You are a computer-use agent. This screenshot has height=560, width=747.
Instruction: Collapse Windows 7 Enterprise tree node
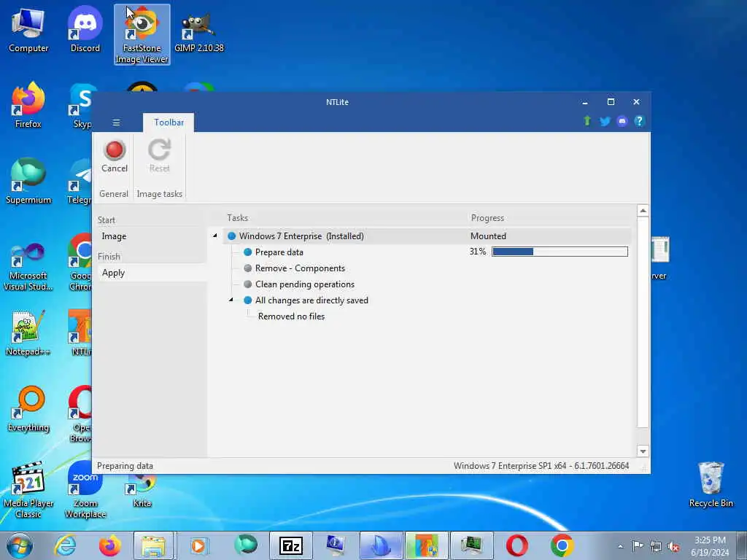[x=215, y=236]
